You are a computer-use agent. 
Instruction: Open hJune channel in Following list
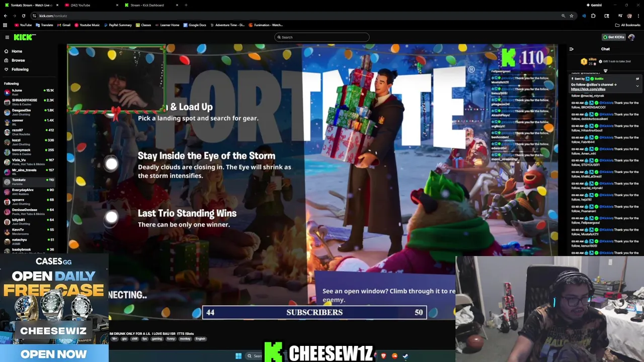29,92
